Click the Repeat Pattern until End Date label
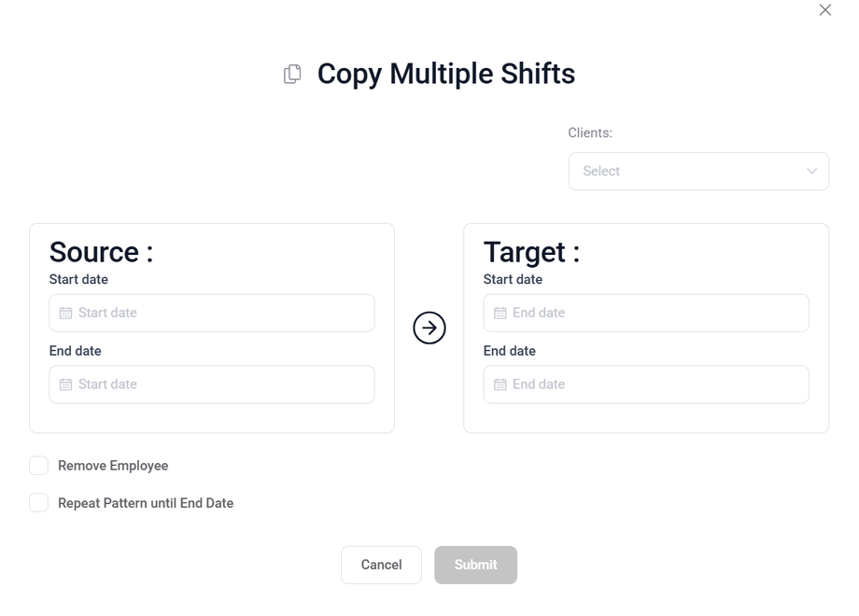This screenshot has width=859, height=616. (146, 503)
